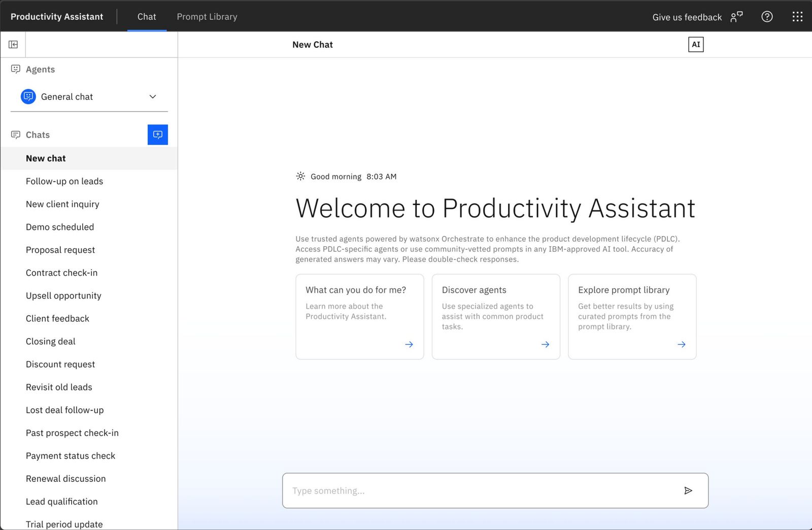The image size is (812, 530).
Task: Click Give us feedback link
Action: point(687,17)
